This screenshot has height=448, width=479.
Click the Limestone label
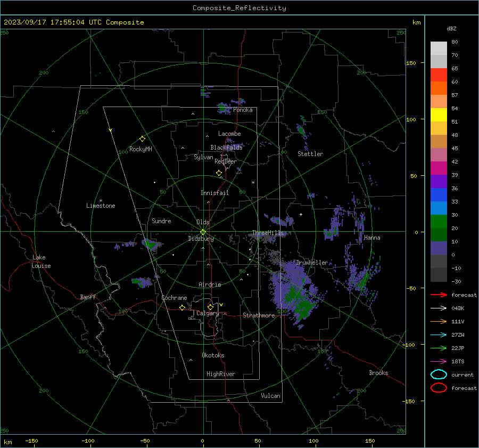101,206
